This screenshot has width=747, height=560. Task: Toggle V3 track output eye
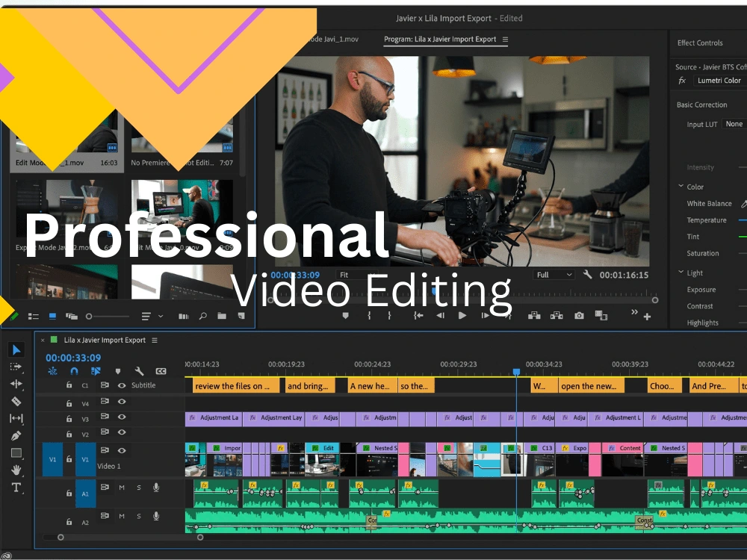pos(122,417)
